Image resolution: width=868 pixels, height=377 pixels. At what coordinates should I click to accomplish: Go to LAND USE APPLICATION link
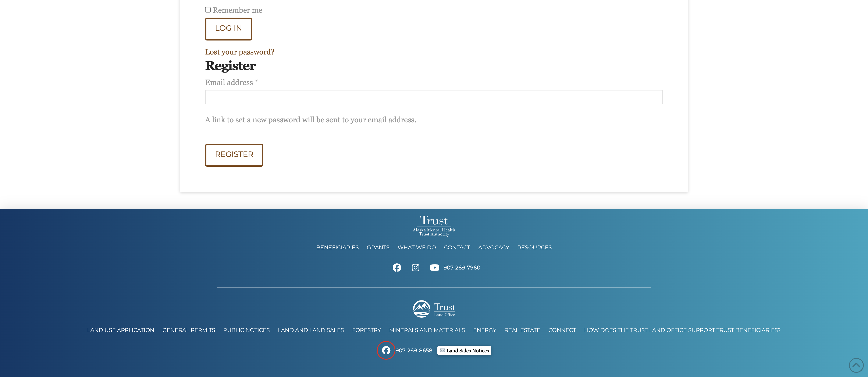[121, 330]
